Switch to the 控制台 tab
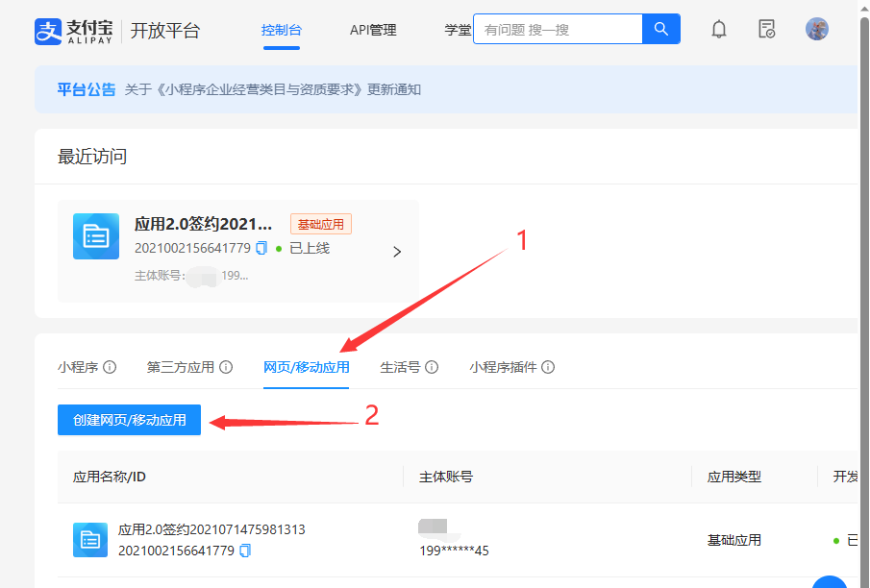Screen dimensions: 870x588 pos(282,30)
